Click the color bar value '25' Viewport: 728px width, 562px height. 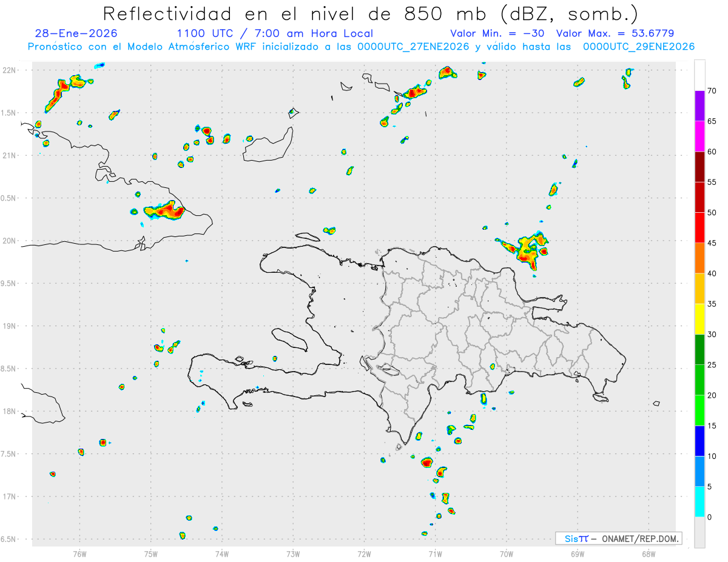click(712, 364)
